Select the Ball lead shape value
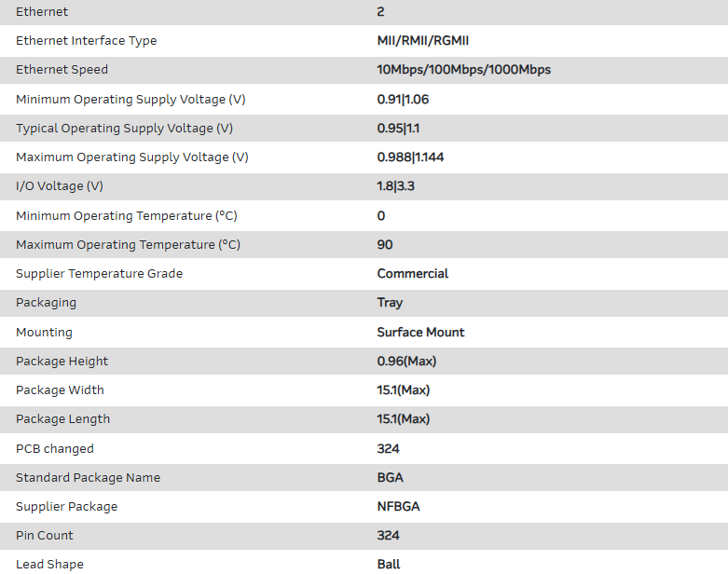 389,565
